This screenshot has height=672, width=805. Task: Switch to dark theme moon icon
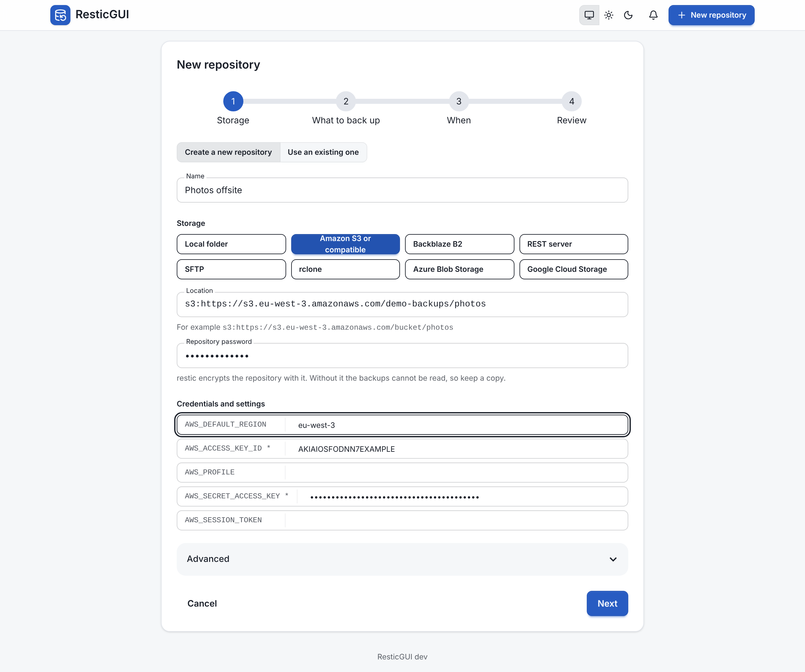pos(628,15)
